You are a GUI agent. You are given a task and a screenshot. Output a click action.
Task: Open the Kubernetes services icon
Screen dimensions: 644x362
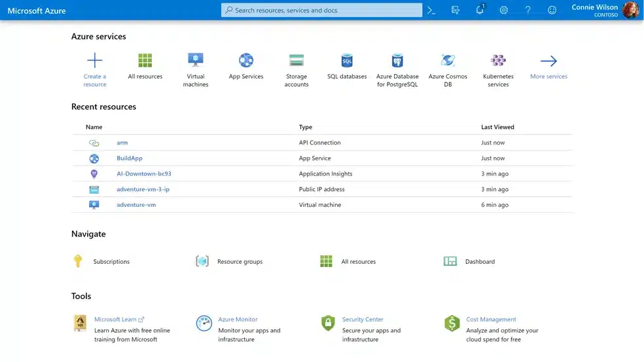[498, 60]
